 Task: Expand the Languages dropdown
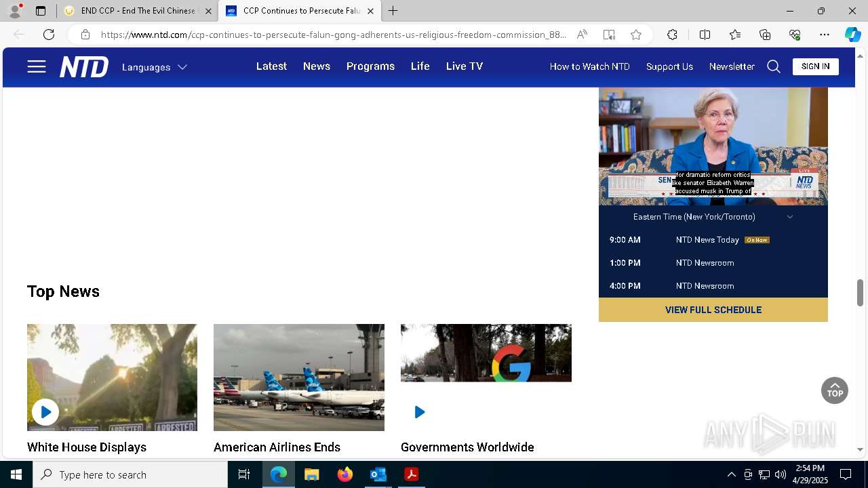(155, 67)
